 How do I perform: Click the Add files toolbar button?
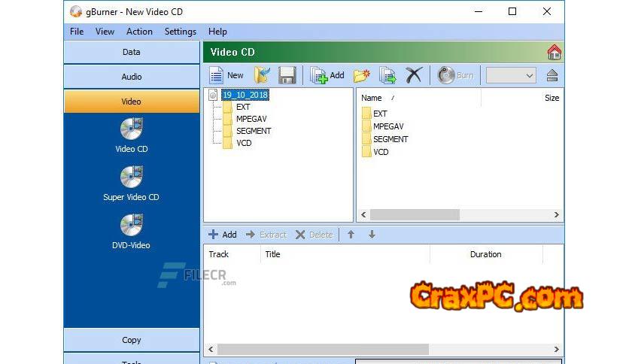(x=327, y=75)
